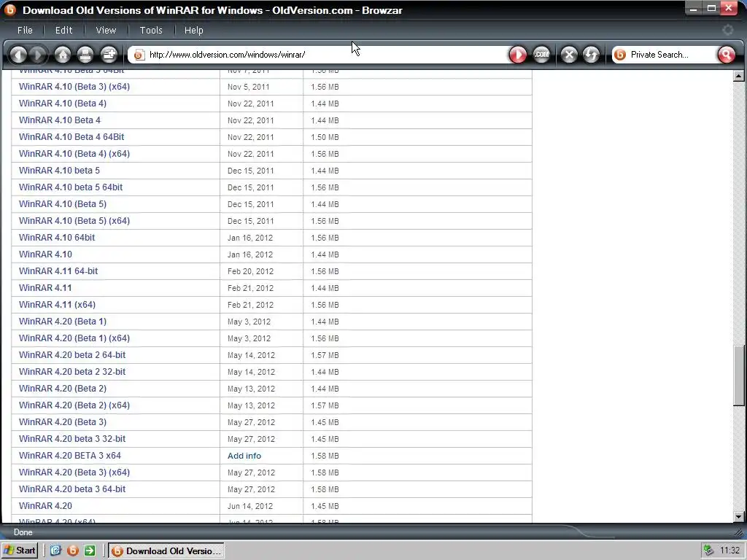Click the Browzar logo in search box
747x560 pixels.
click(620, 55)
